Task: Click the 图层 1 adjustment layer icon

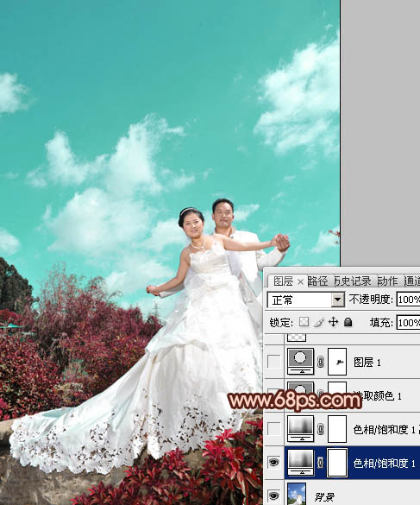Action: click(x=301, y=362)
